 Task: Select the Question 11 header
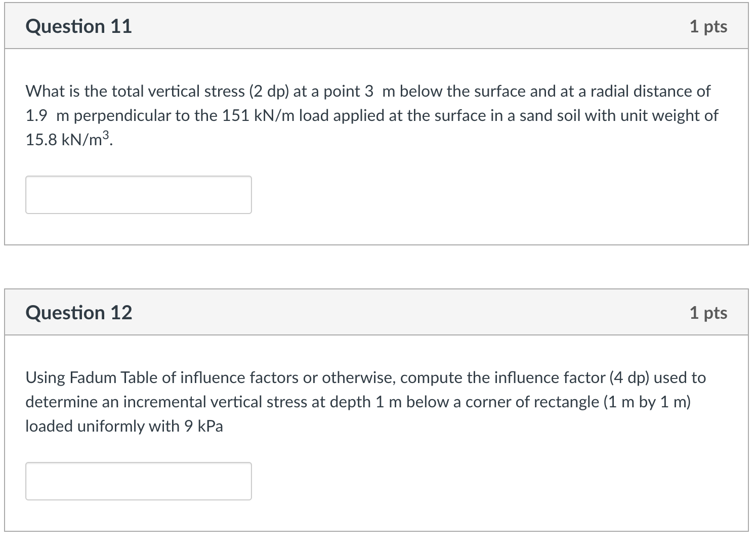tap(78, 26)
